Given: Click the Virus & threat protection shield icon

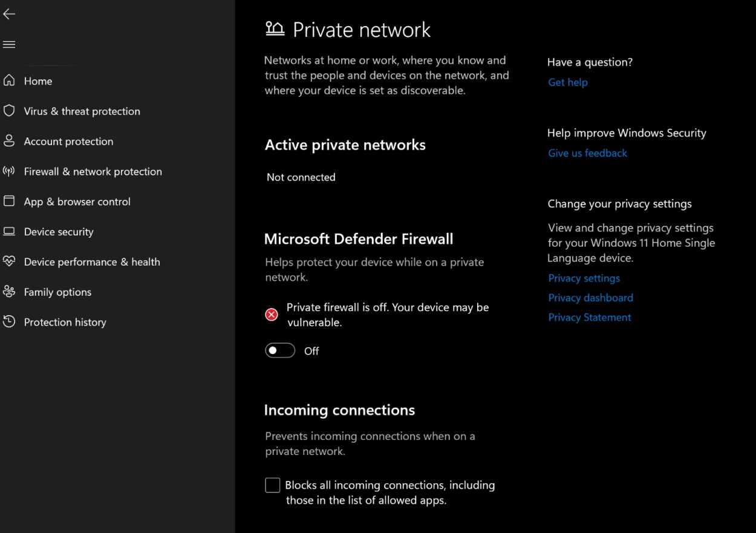Looking at the screenshot, I should tap(9, 111).
